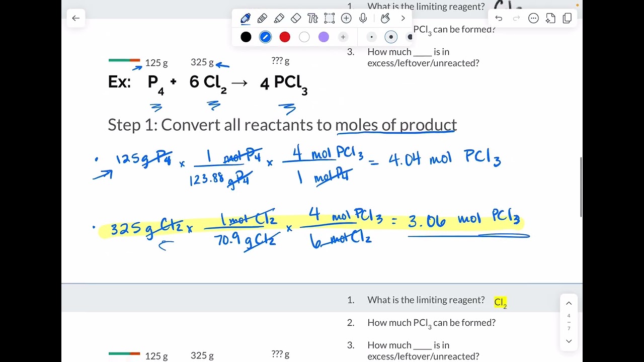Image resolution: width=644 pixels, height=362 pixels.
Task: Click the highlighted "Cl2" answer at bottom
Action: tap(501, 302)
